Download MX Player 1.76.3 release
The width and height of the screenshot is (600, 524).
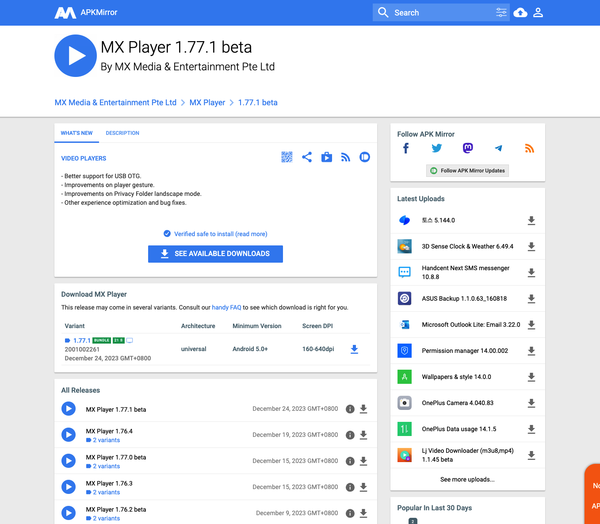pos(364,487)
